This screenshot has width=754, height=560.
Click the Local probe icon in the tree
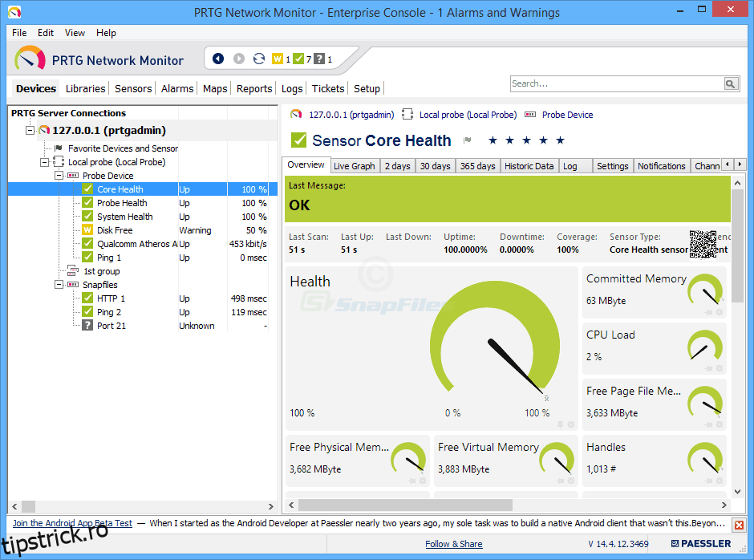click(59, 161)
